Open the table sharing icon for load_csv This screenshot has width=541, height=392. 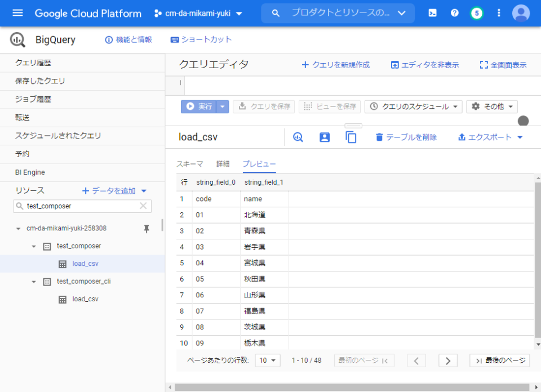[x=324, y=137]
